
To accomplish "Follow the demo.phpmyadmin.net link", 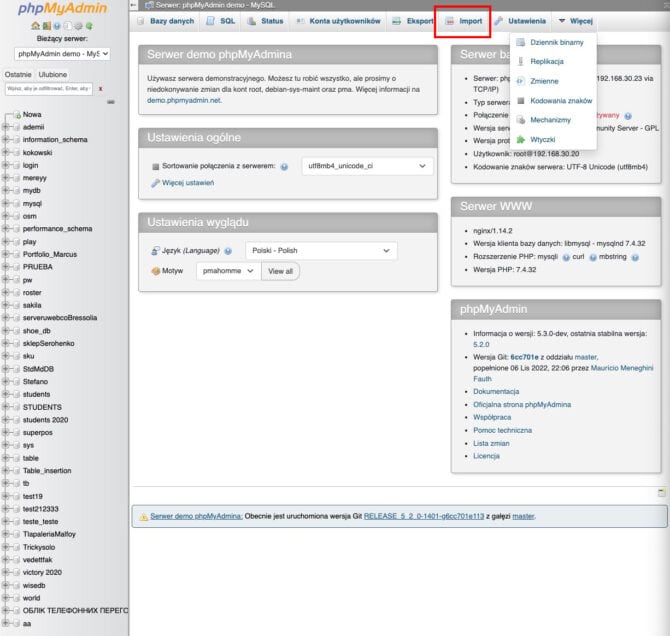I will pos(184,100).
